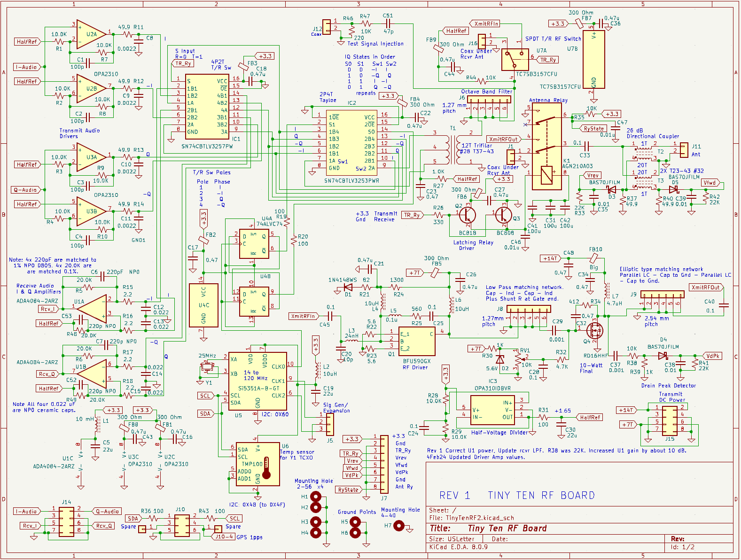The height and width of the screenshot is (560, 741).
Task: Select the U1A receive amplifier symbol
Action: pyautogui.click(x=91, y=309)
